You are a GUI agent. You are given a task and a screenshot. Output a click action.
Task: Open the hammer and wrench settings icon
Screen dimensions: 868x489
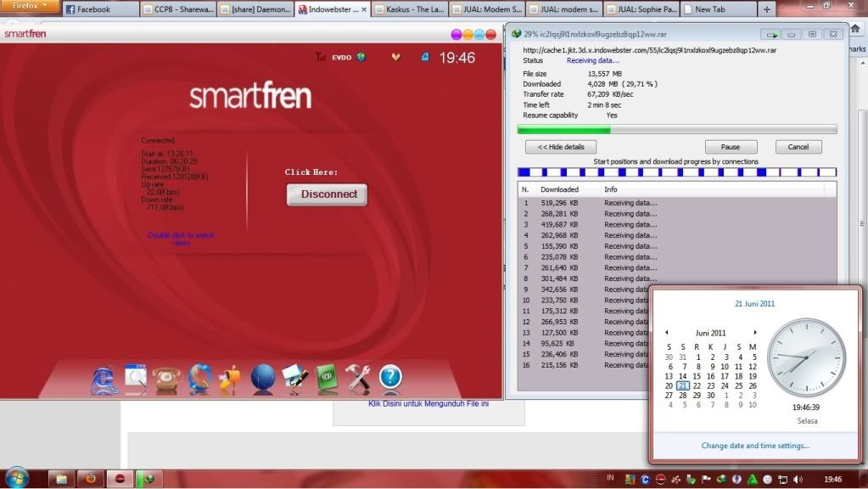click(357, 379)
